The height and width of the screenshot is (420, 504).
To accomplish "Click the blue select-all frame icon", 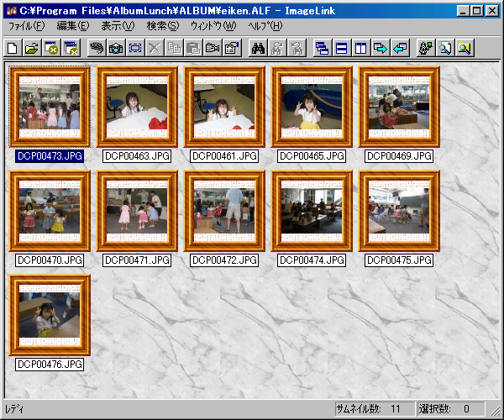I will pos(135,49).
